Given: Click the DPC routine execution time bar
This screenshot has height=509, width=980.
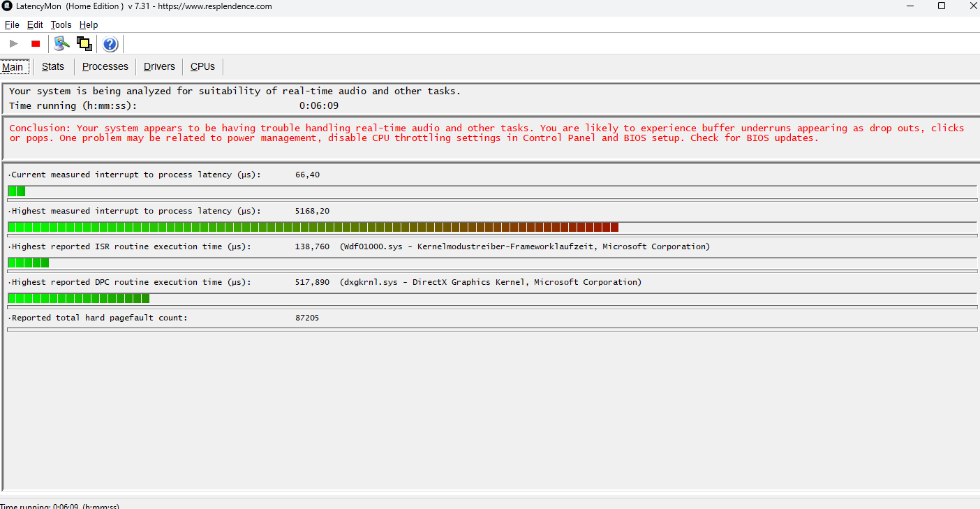Looking at the screenshot, I should click(x=77, y=298).
